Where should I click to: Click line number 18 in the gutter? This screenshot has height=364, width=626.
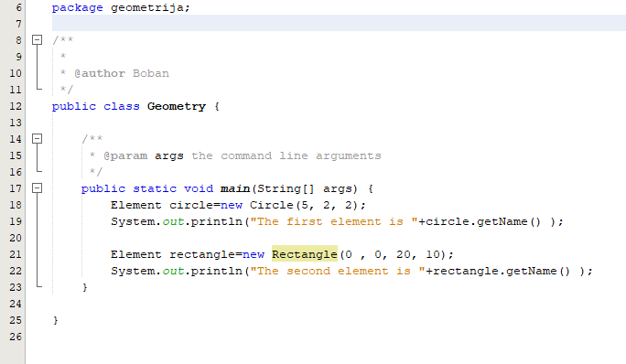[16, 205]
